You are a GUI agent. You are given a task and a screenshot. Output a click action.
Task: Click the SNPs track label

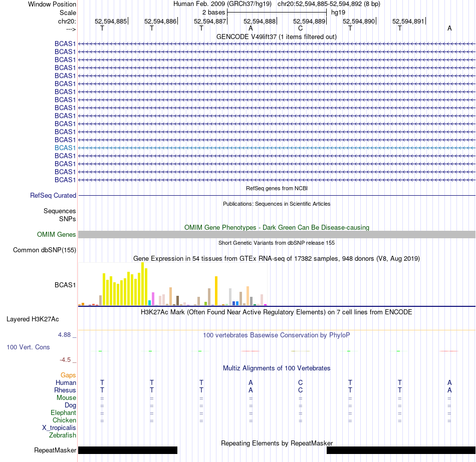coord(68,219)
